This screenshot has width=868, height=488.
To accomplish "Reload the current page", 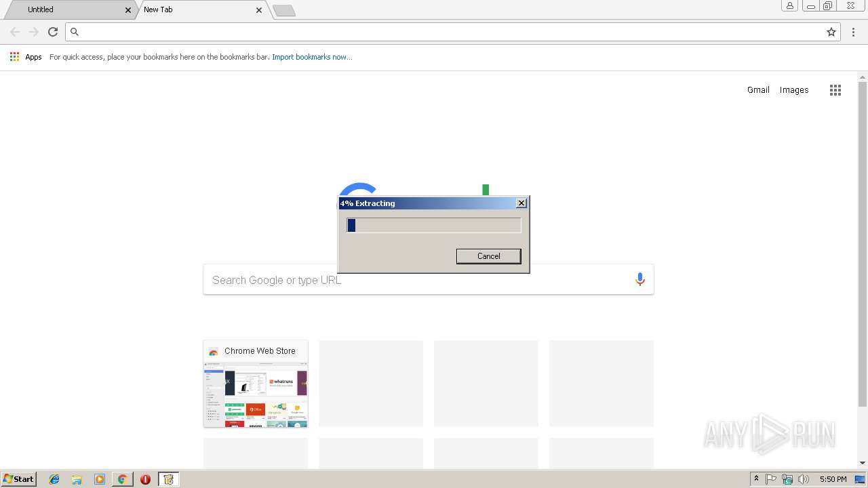I will click(x=53, y=32).
